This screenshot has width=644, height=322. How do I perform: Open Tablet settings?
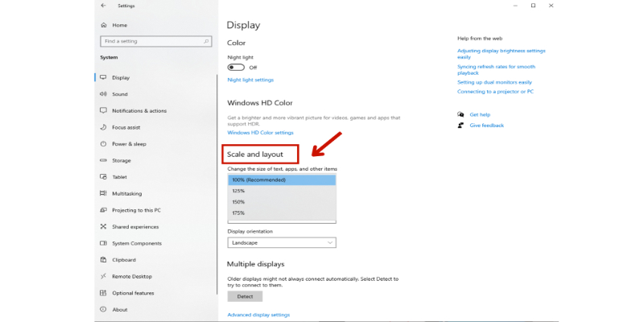pyautogui.click(x=119, y=177)
